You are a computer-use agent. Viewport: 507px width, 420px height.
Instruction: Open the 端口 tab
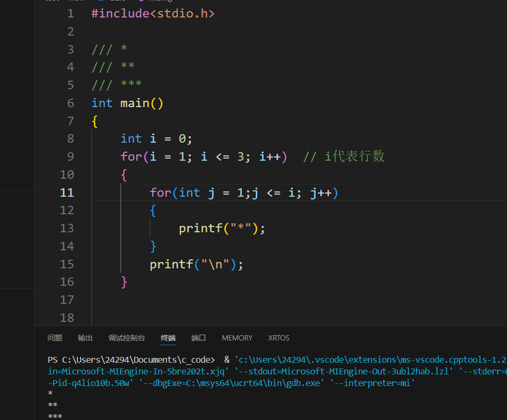pos(198,338)
